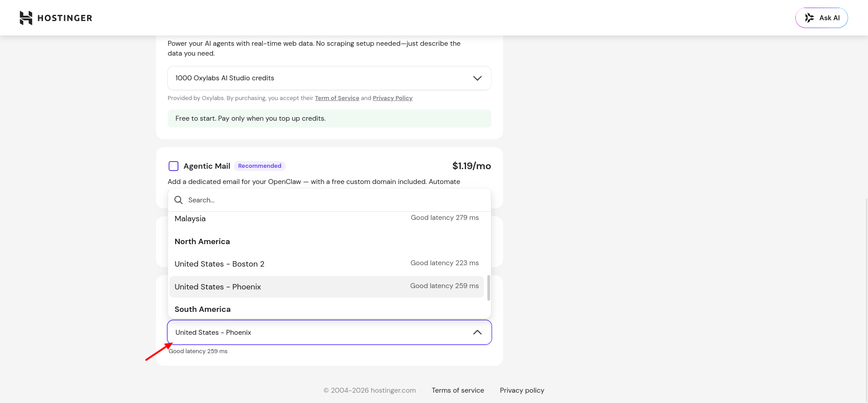The height and width of the screenshot is (403, 868).
Task: Open the Oxylabs Term of Service link
Action: [337, 98]
